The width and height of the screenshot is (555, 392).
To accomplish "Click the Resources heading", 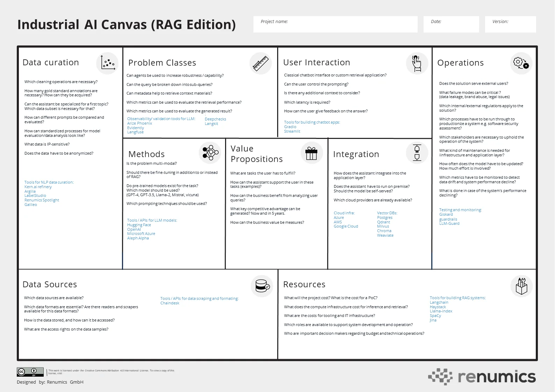I will 304,284.
